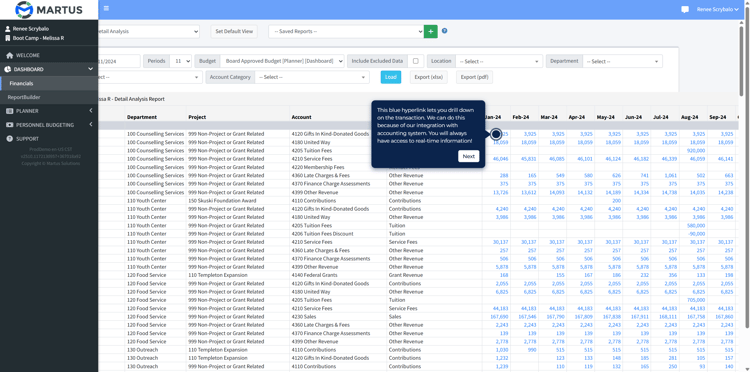Click the Set Default View button
Viewport: 750px width, 372px height.
(234, 32)
